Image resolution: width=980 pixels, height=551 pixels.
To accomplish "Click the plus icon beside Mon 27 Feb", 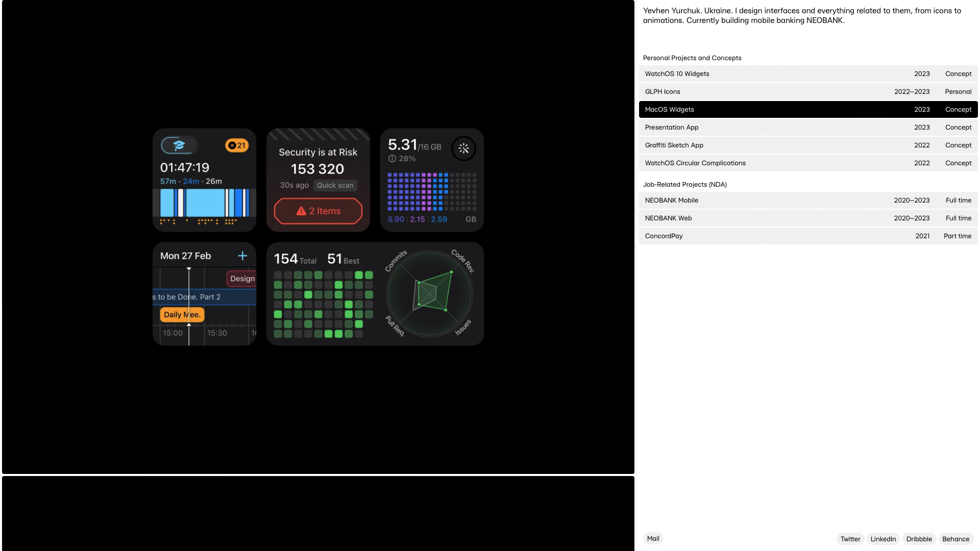I will (242, 256).
